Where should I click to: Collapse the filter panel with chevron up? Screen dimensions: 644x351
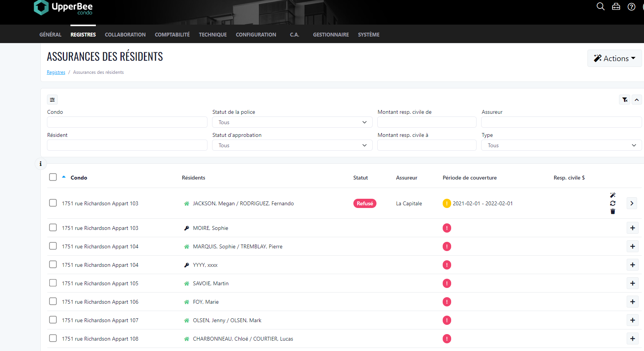637,100
